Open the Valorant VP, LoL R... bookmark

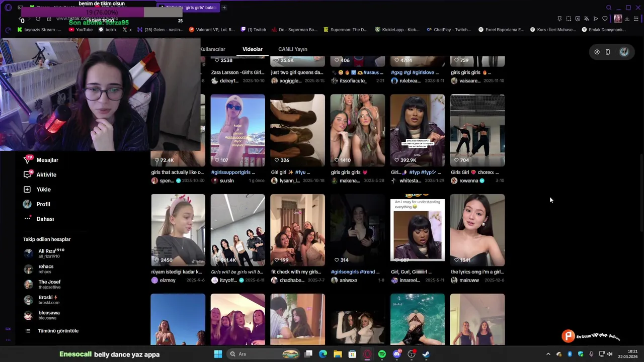[212, 30]
